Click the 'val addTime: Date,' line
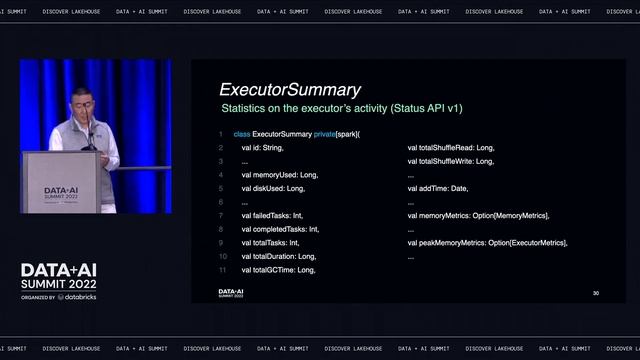The height and width of the screenshot is (360, 640). 438,189
